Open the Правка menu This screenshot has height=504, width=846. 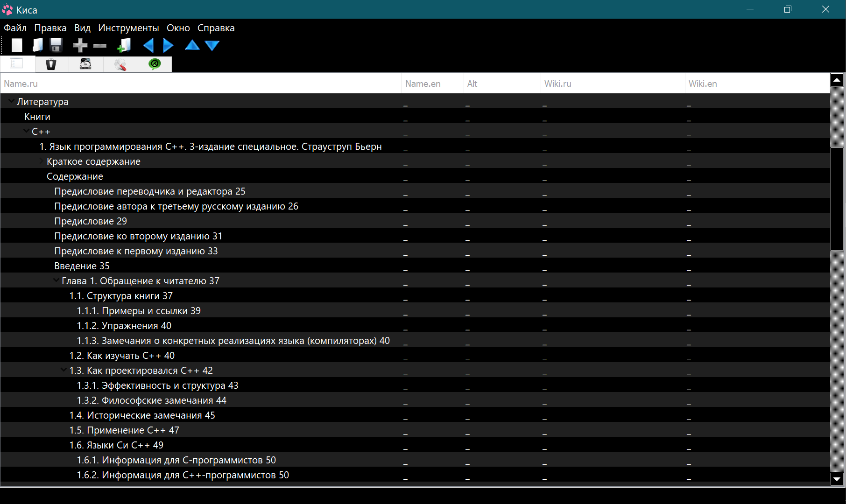click(50, 28)
